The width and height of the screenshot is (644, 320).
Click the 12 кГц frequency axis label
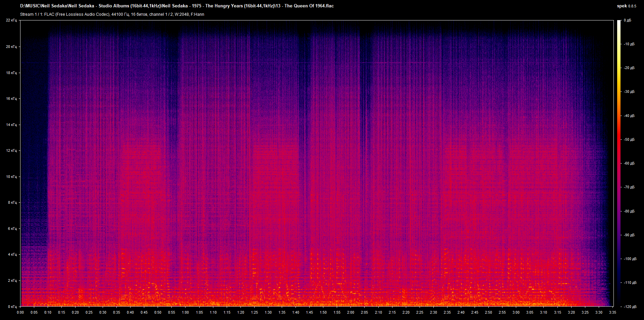click(11, 150)
